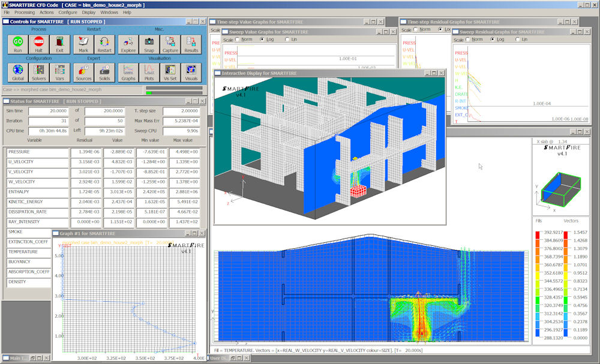This screenshot has height=364, width=600.
Task: Select the U_VELOCITY variable row
Action: (37, 162)
